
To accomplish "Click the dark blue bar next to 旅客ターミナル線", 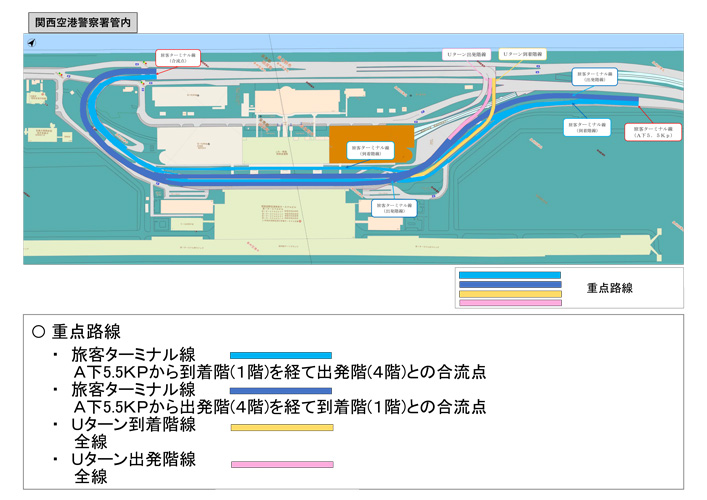I will [x=281, y=391].
